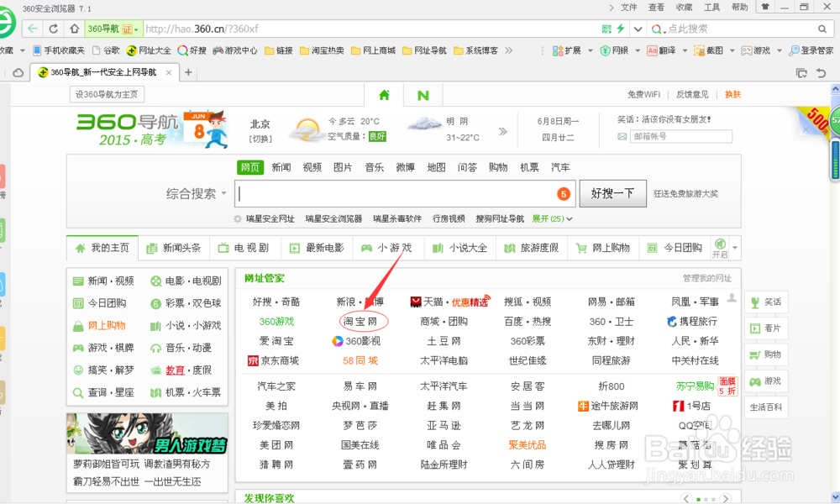The height and width of the screenshot is (504, 840).
Task: Open the 手机收藏夹 bookmark
Action: point(59,50)
